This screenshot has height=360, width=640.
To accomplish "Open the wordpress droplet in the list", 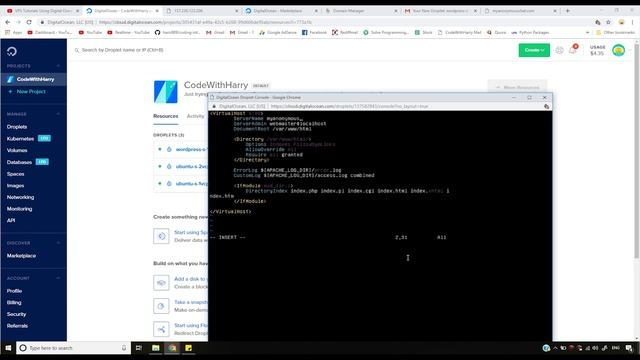I will click(191, 149).
